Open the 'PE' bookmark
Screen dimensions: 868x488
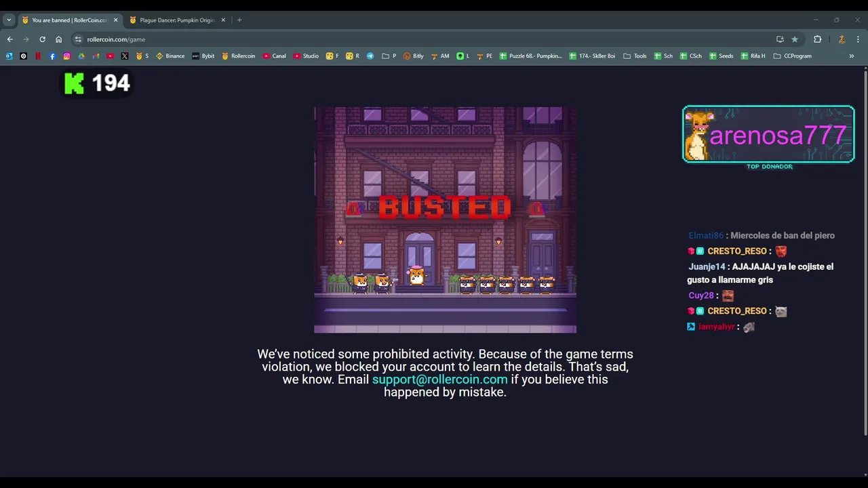pyautogui.click(x=485, y=56)
